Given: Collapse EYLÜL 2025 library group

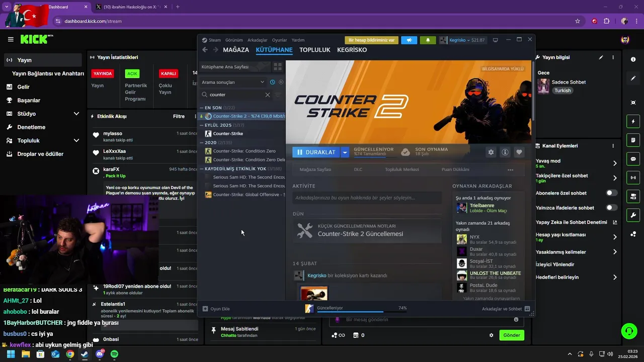Looking at the screenshot, I should pyautogui.click(x=201, y=125).
